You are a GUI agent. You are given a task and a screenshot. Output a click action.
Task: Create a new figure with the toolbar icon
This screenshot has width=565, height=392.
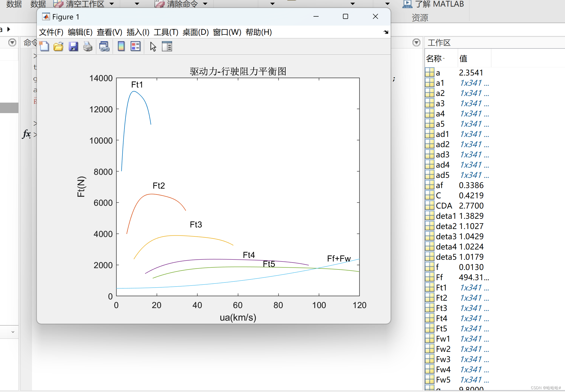[x=44, y=47]
